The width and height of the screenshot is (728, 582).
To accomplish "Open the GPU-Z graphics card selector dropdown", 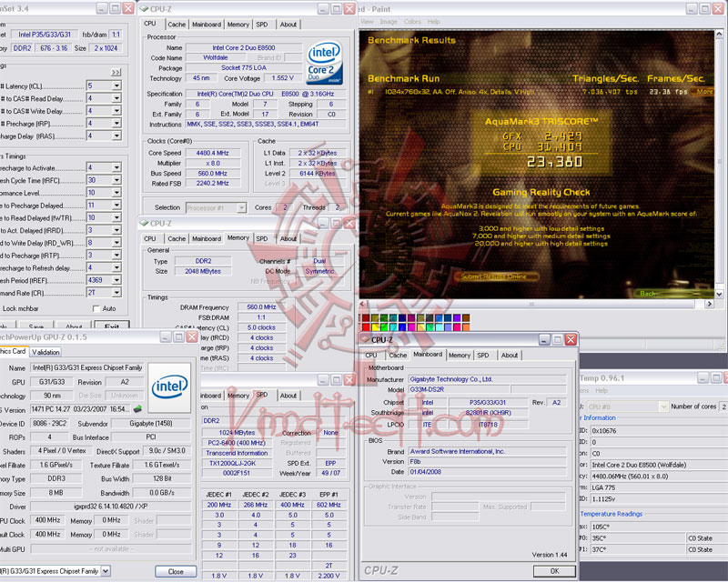I will pos(106,571).
